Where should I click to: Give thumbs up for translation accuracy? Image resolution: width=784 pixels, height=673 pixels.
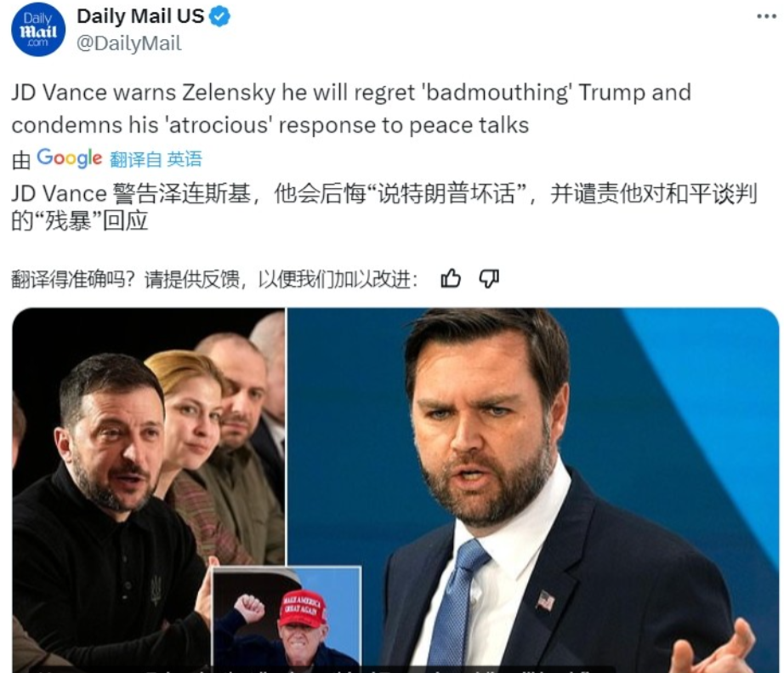click(451, 278)
